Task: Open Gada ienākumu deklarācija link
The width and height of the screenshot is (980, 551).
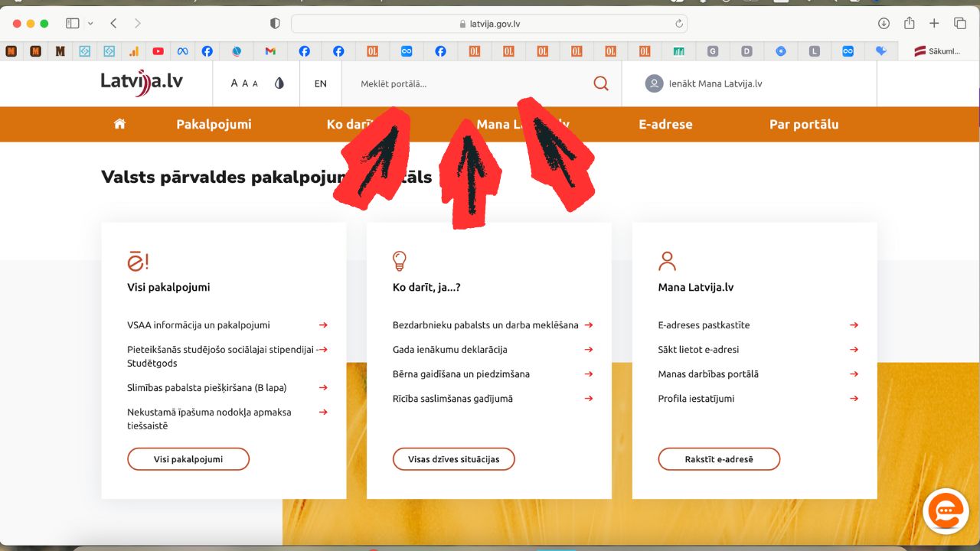Action: click(449, 350)
